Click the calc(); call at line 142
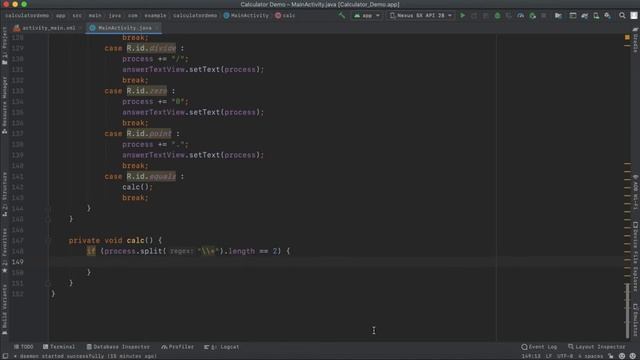This screenshot has width=640, height=360. click(x=138, y=187)
